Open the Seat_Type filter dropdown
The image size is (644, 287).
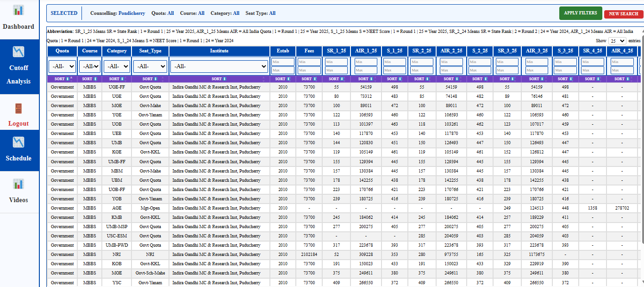[x=150, y=66]
